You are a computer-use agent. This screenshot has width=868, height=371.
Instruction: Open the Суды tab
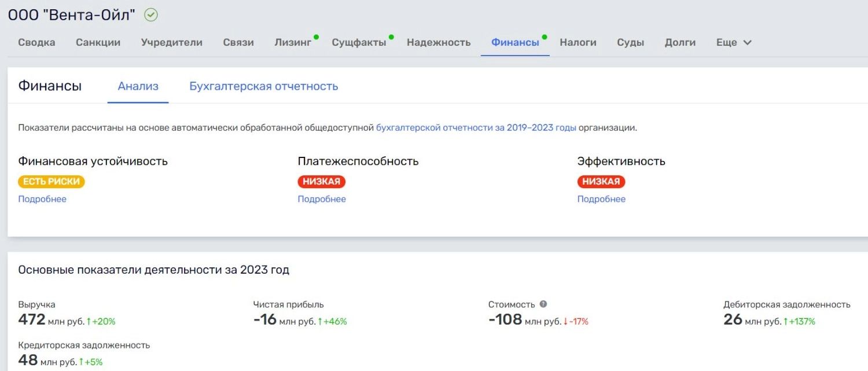click(631, 42)
